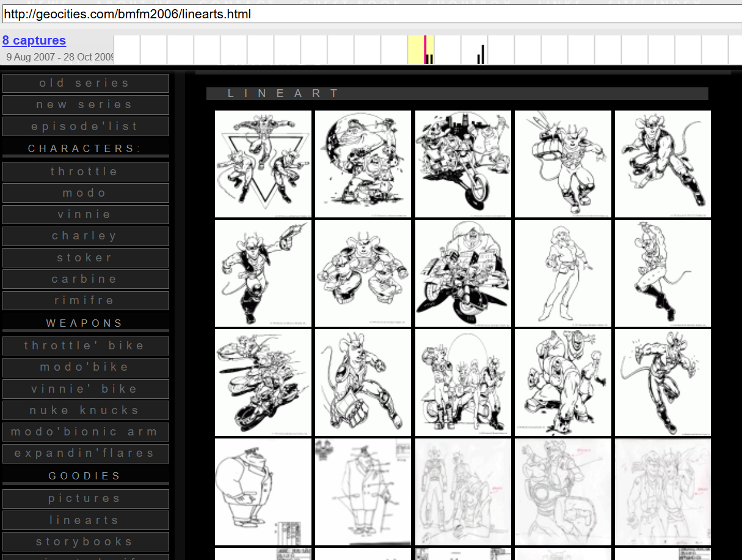Open pencil sketch of three standing characters

[463, 492]
